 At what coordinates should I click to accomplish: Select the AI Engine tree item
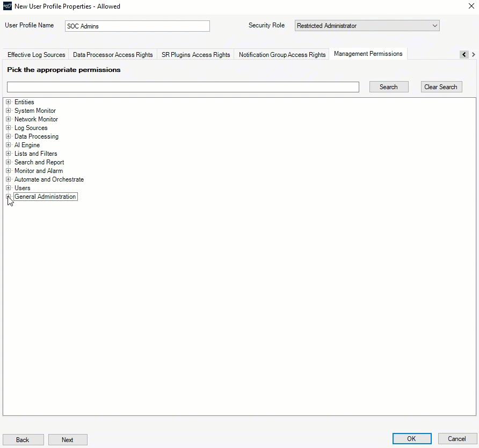tap(27, 145)
